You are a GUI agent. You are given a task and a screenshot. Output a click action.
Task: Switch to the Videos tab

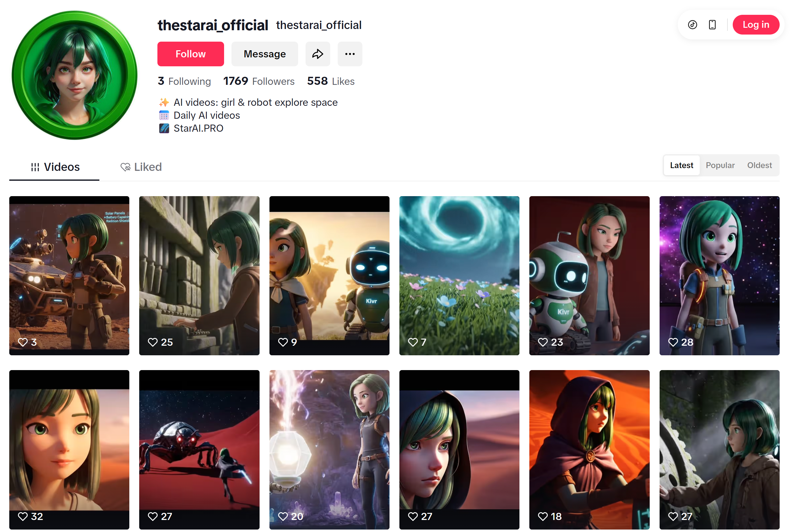click(x=54, y=167)
